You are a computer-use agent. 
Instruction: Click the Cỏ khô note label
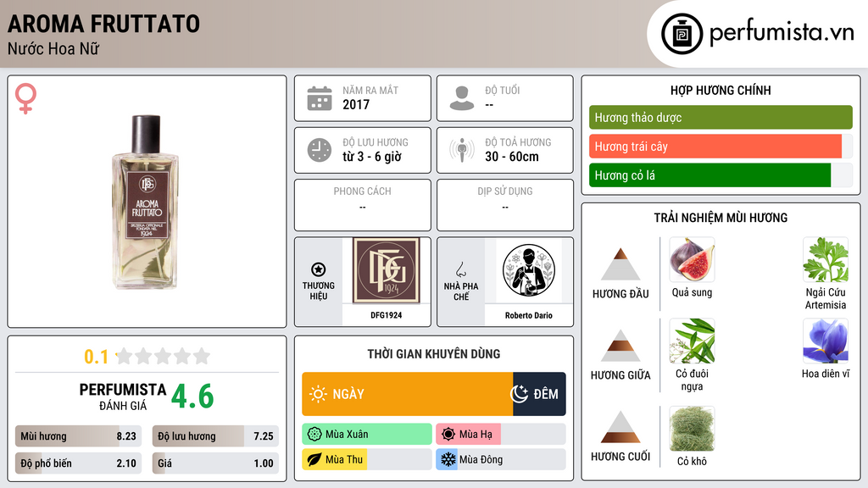click(692, 462)
